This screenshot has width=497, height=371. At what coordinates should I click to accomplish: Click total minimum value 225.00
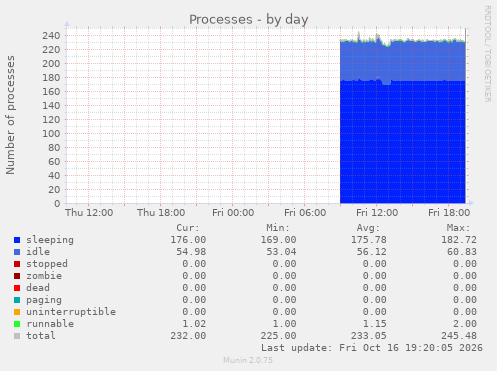(278, 336)
